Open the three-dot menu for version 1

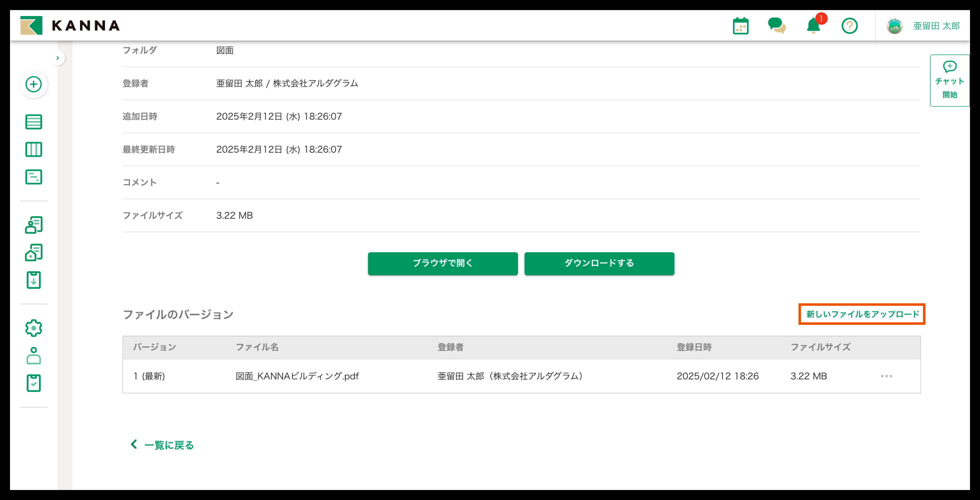click(x=886, y=376)
